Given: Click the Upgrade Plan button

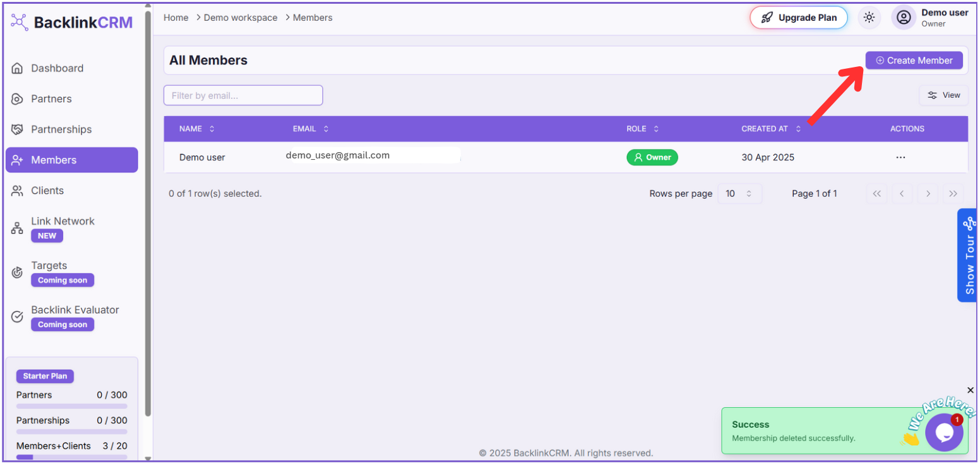Looking at the screenshot, I should pos(799,18).
